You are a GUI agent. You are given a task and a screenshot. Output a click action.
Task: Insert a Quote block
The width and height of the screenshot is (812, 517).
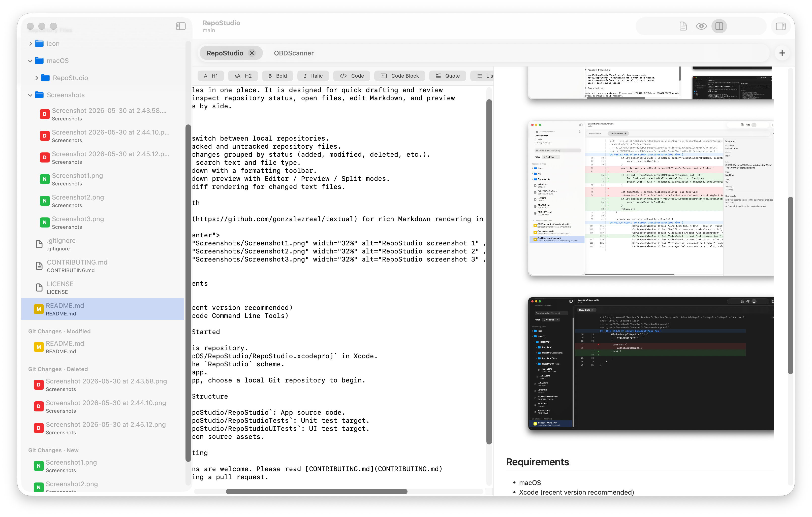[448, 76]
